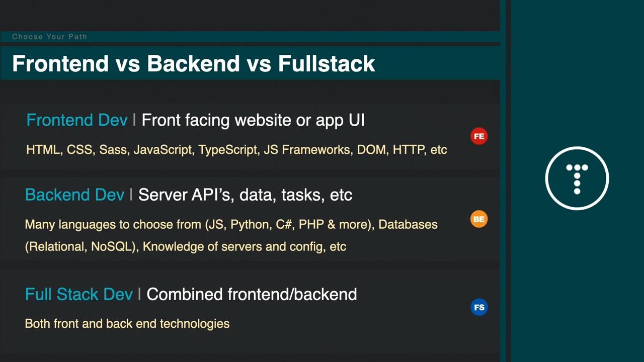Click Both front and back end technologies
This screenshot has width=644, height=362.
pos(127,324)
